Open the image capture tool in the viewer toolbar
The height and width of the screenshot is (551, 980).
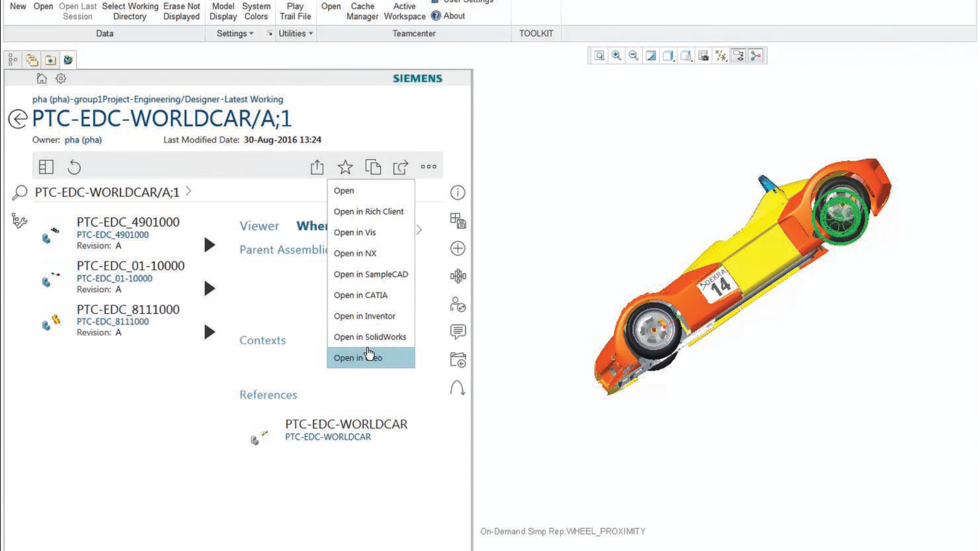703,56
